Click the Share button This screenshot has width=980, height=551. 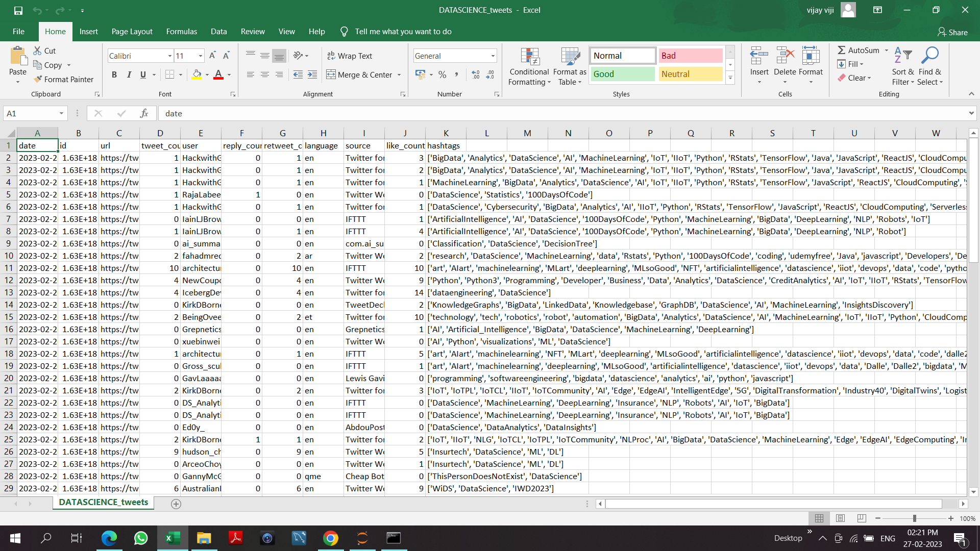(952, 32)
